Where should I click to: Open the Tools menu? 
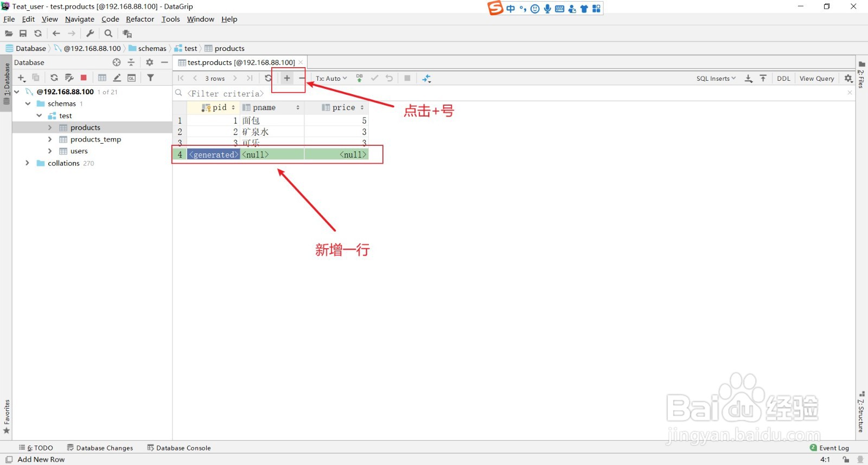170,19
